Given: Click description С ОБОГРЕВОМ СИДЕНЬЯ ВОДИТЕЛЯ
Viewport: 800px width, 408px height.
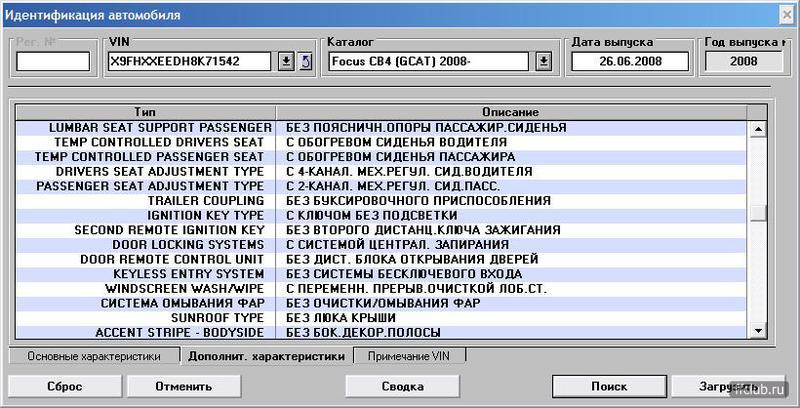Looking at the screenshot, I should point(396,142).
